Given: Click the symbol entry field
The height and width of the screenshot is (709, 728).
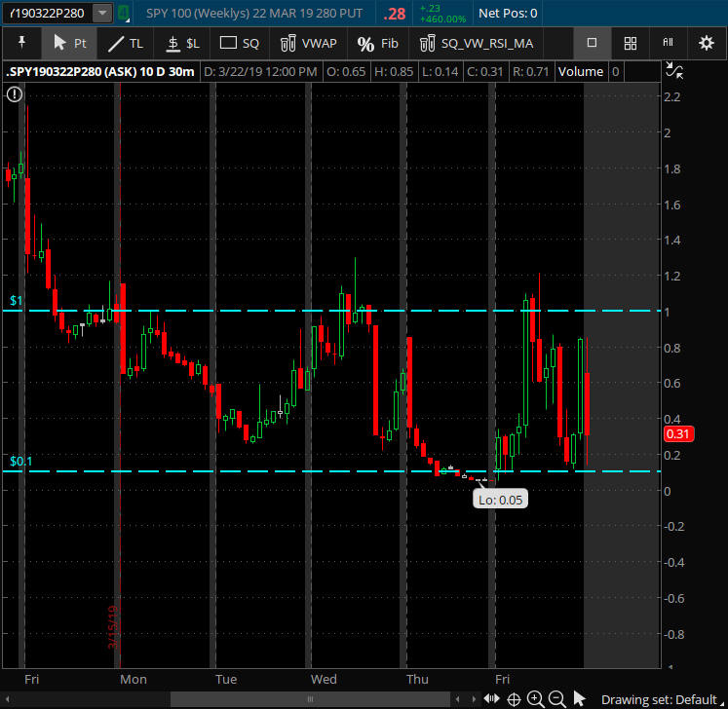Looking at the screenshot, I should [x=47, y=14].
